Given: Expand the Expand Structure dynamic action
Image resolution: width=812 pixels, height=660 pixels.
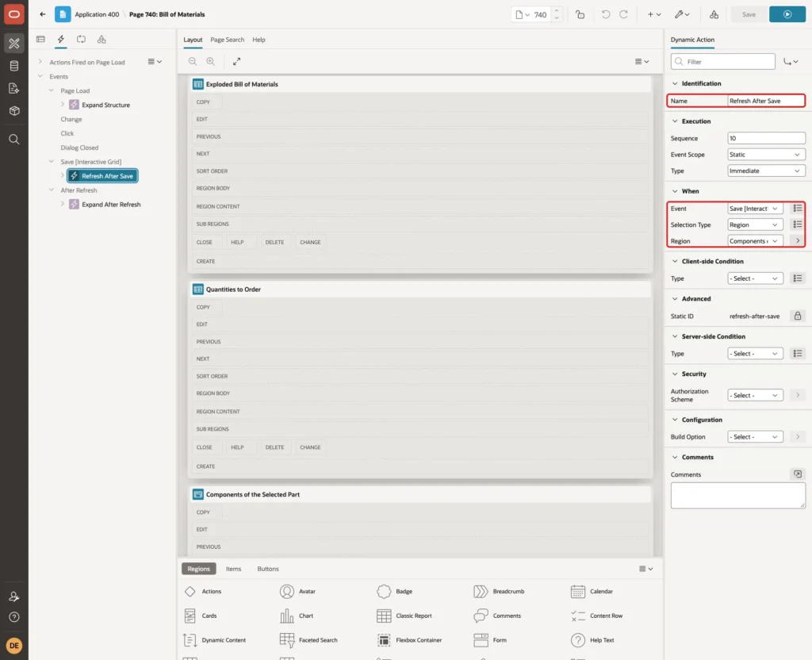Looking at the screenshot, I should (63, 105).
